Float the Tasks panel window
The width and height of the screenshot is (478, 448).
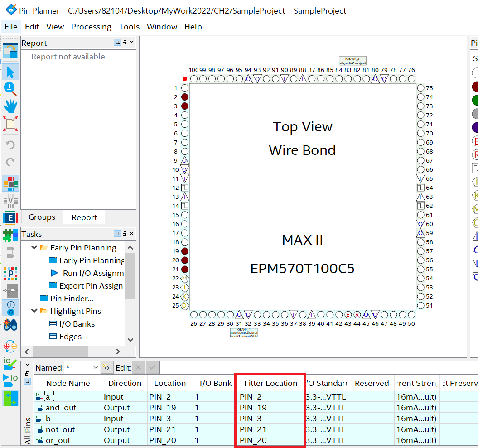point(125,234)
